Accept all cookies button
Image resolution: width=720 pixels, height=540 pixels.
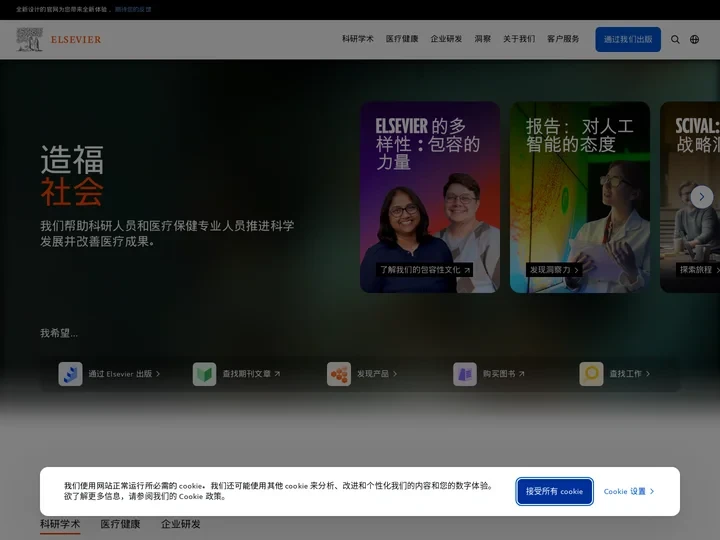click(x=554, y=491)
